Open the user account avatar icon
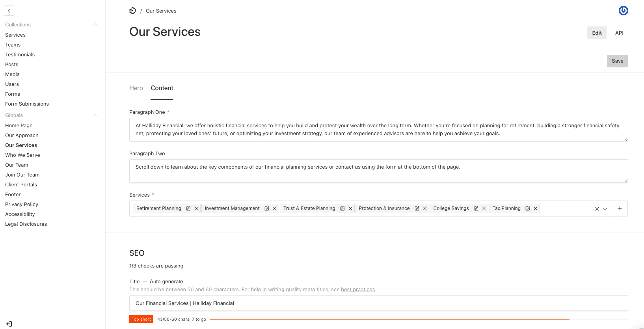644x329 pixels. pos(623,11)
